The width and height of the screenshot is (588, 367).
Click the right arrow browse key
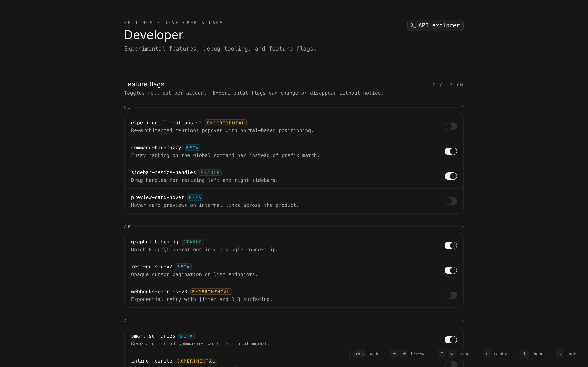click(404, 354)
